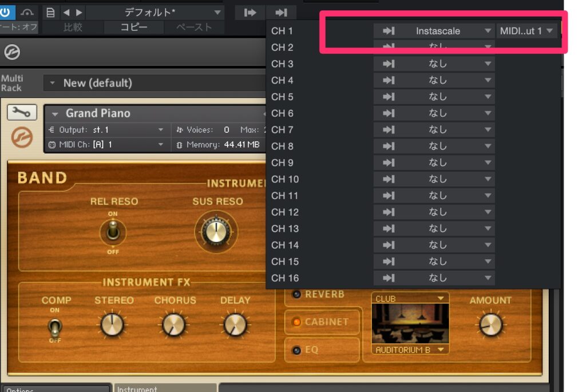The image size is (586, 392).
Task: Click the コピー button
Action: (134, 27)
